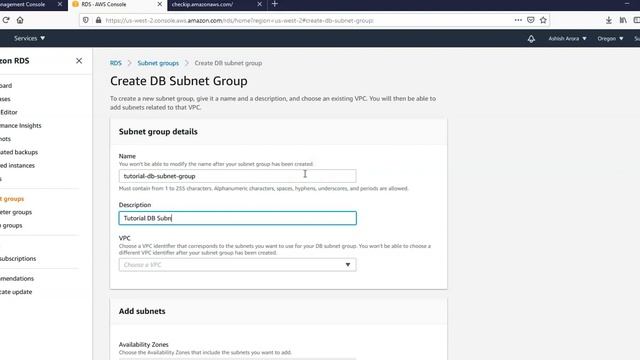The height and width of the screenshot is (360, 640).
Task: Open Query Editor in the sidebar
Action: (9, 112)
